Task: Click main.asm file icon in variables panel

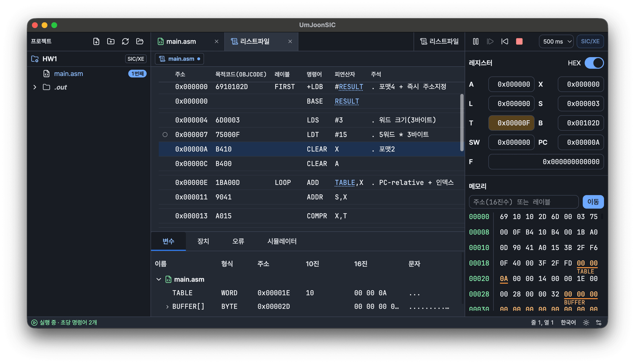Action: coord(168,279)
